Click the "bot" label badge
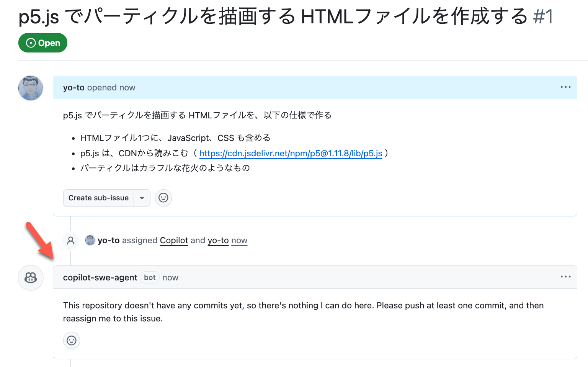Image resolution: width=588 pixels, height=367 pixels. [x=150, y=278]
